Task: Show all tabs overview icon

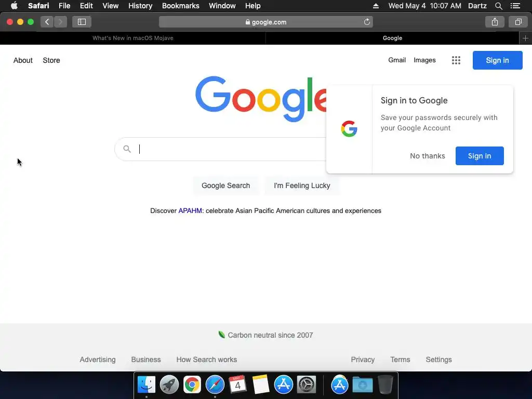Action: (518, 22)
